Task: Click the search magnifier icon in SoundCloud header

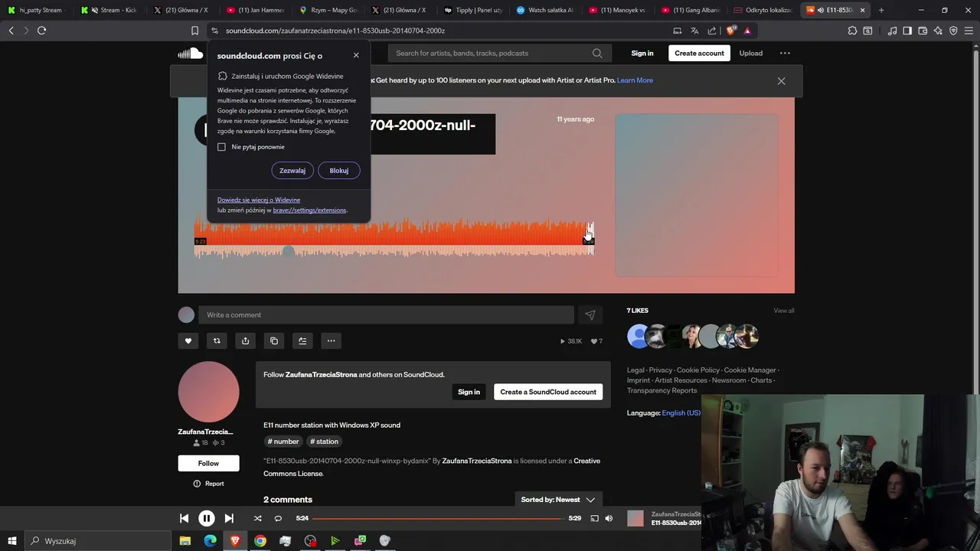Action: click(x=597, y=53)
